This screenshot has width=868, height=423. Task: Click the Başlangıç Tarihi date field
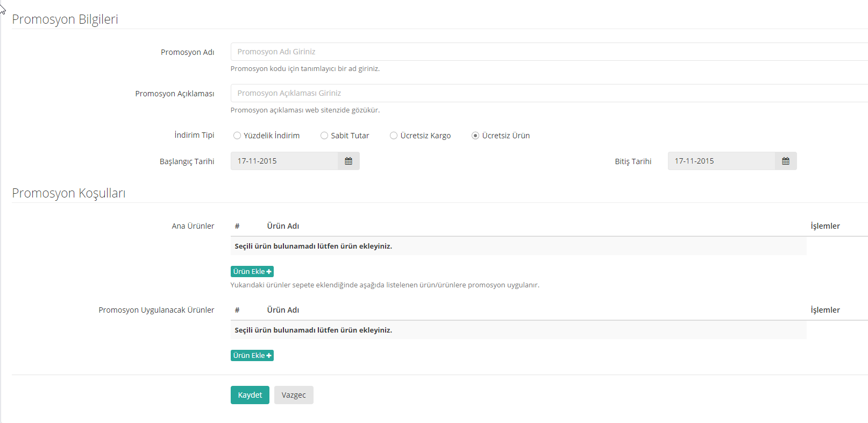[284, 161]
